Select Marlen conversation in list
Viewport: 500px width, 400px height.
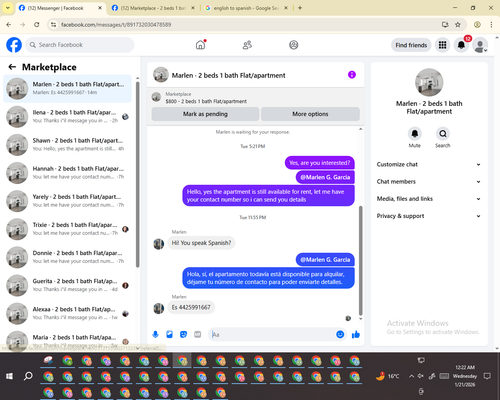coord(67,88)
